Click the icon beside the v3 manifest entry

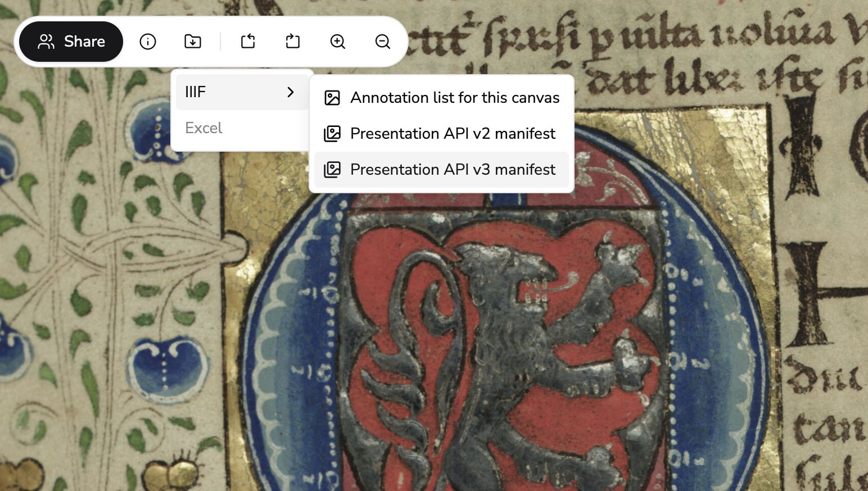[332, 170]
